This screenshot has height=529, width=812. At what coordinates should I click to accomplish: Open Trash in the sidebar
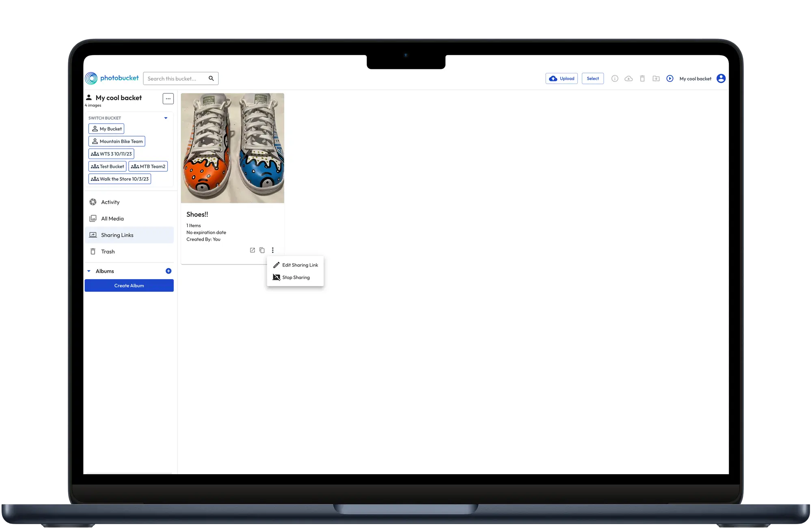[129, 252]
